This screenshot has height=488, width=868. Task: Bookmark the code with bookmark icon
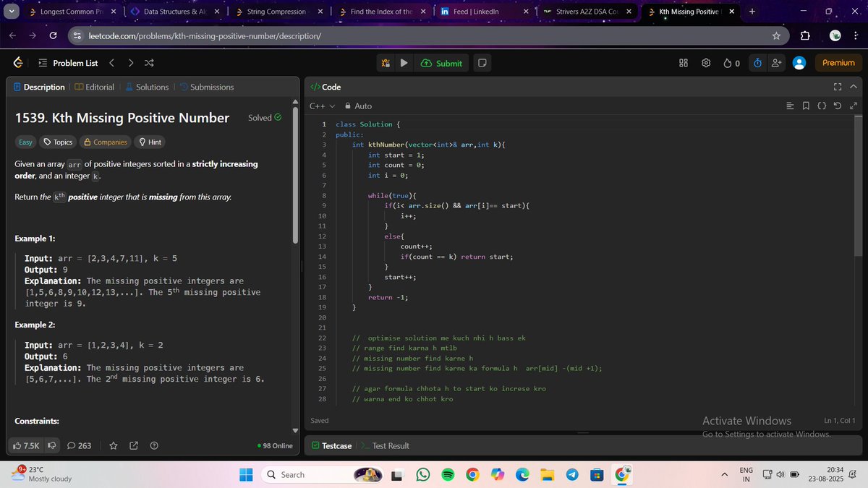point(806,106)
